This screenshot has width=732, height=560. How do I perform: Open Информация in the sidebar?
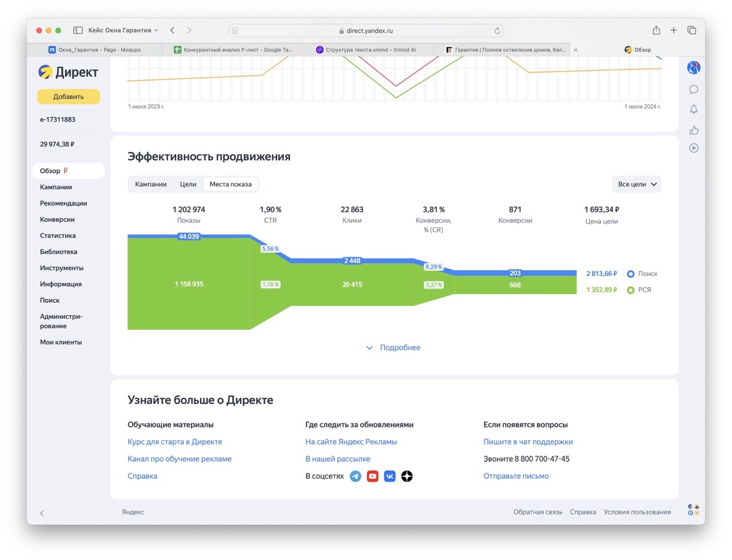[61, 284]
